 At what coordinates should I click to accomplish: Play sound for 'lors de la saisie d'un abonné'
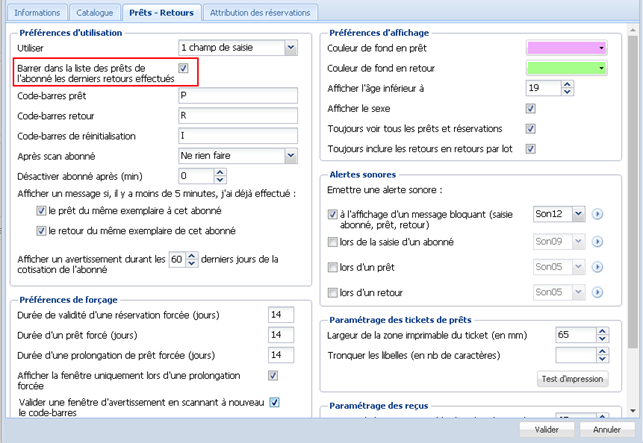pos(597,241)
